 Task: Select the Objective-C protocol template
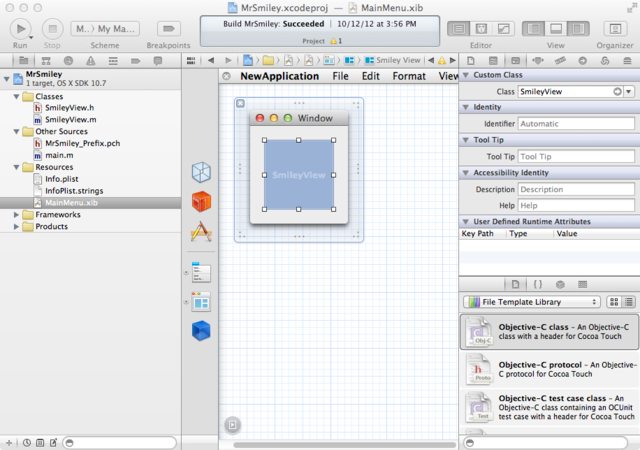click(549, 370)
